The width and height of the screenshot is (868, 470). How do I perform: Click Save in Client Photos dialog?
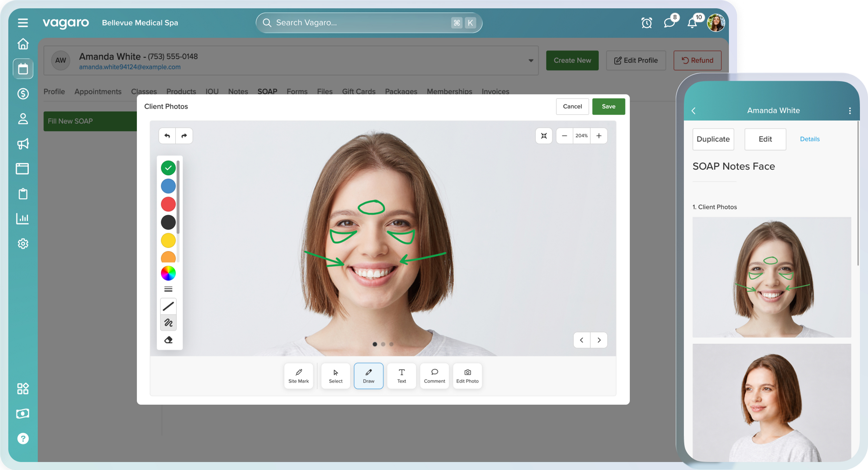(609, 106)
